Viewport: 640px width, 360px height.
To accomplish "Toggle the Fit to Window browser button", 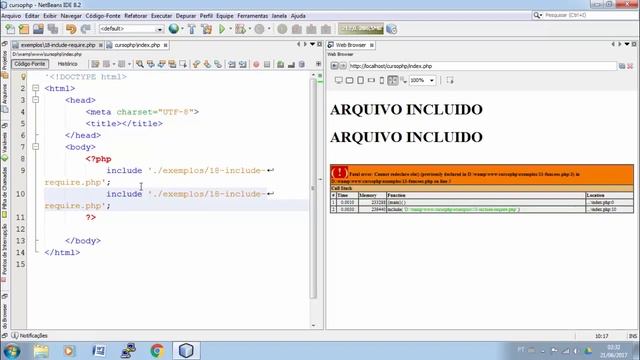I will tap(393, 80).
